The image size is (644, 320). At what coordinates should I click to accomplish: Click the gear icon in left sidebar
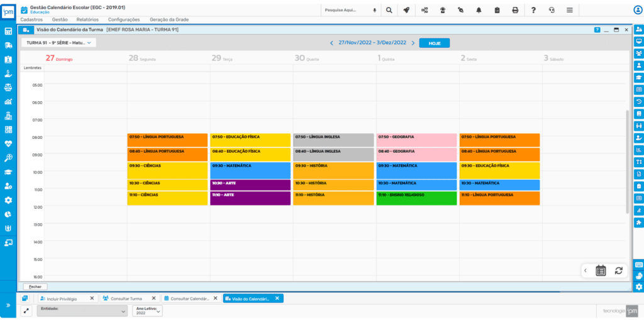click(8, 200)
